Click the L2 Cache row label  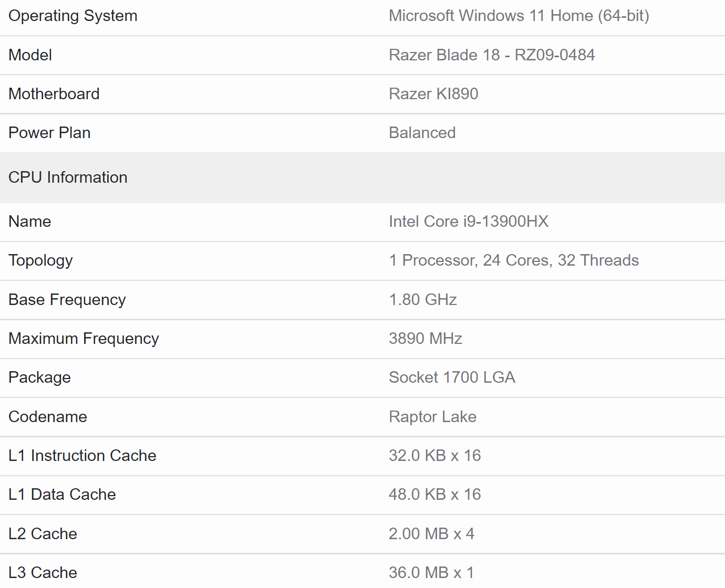pos(43,534)
